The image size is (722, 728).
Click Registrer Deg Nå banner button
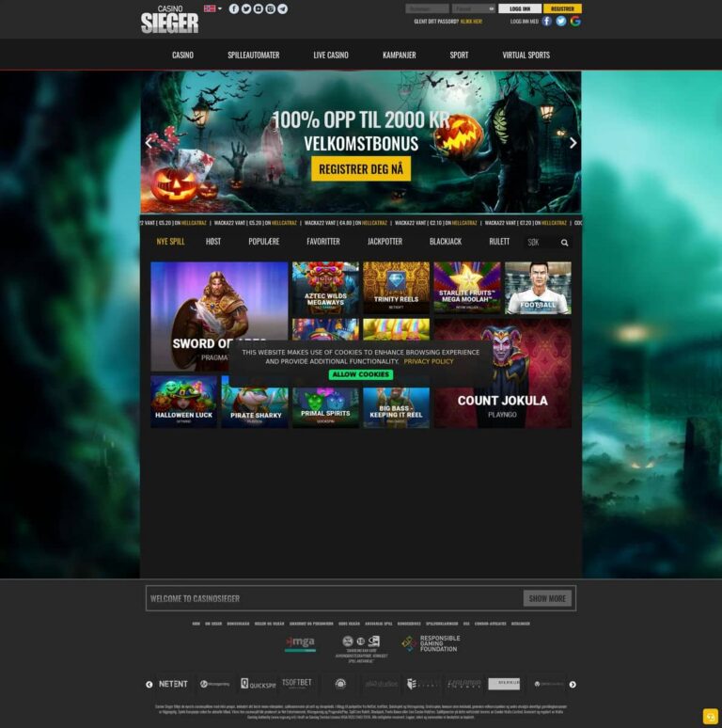(x=361, y=168)
